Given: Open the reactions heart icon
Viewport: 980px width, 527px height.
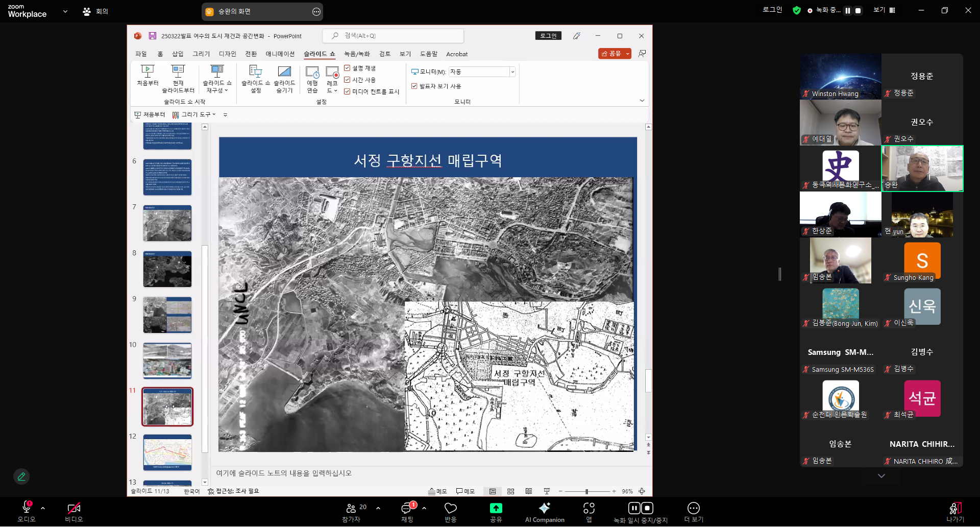Looking at the screenshot, I should click(451, 508).
